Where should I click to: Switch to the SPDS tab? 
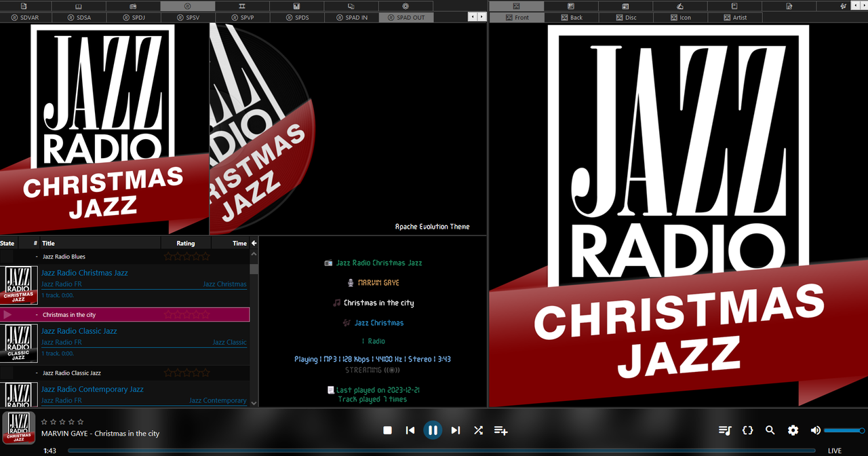(297, 17)
